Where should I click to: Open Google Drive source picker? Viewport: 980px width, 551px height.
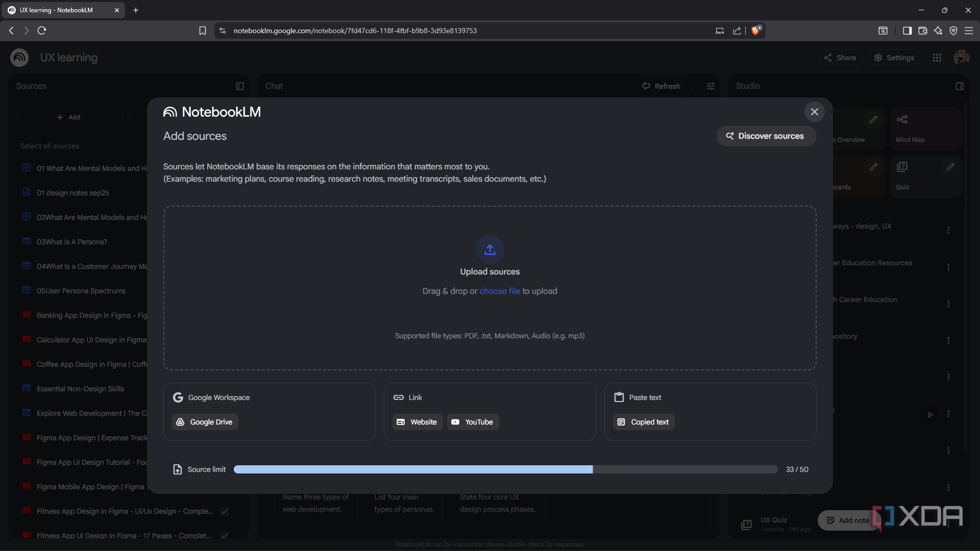(205, 422)
